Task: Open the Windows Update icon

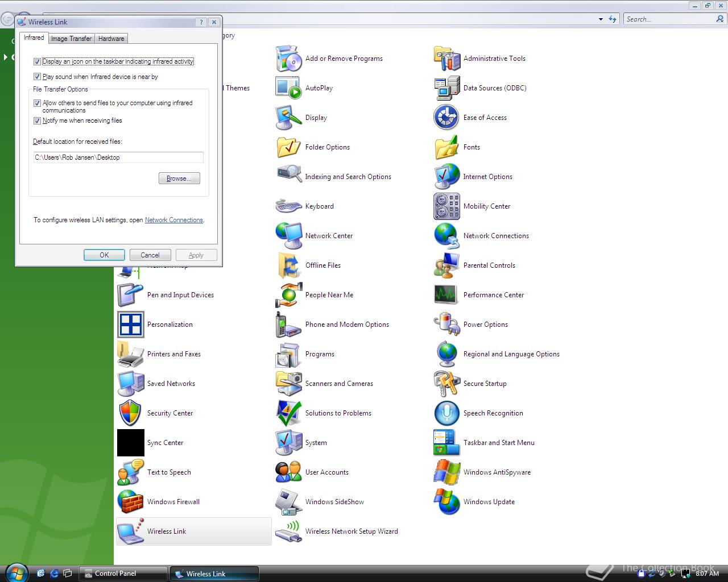Action: coord(446,502)
